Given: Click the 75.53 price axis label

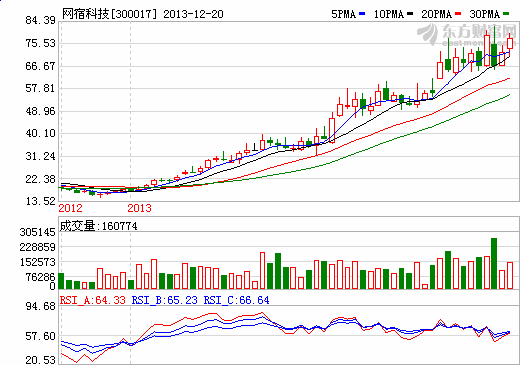Looking at the screenshot, I should pos(40,43).
